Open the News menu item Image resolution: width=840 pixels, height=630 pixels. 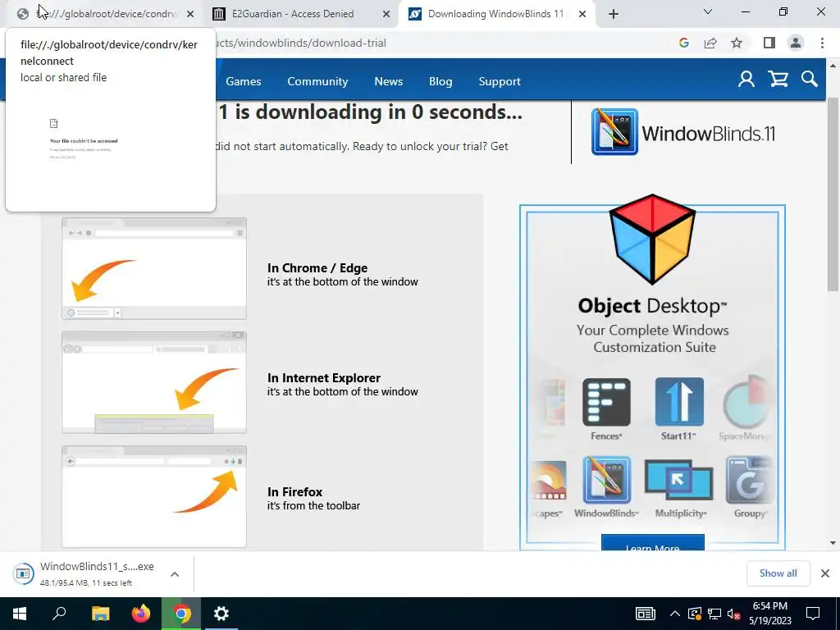click(x=388, y=81)
